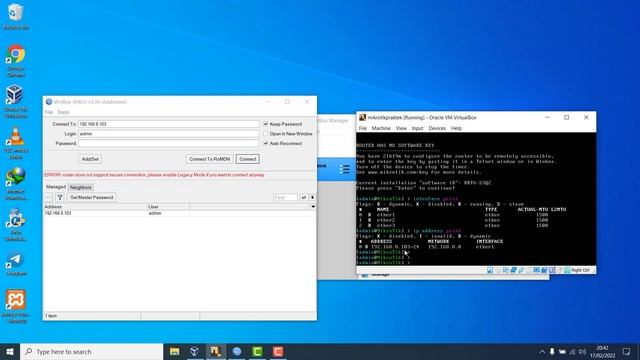Open the Windows Start menu
The image size is (640, 360).
coord(10,351)
